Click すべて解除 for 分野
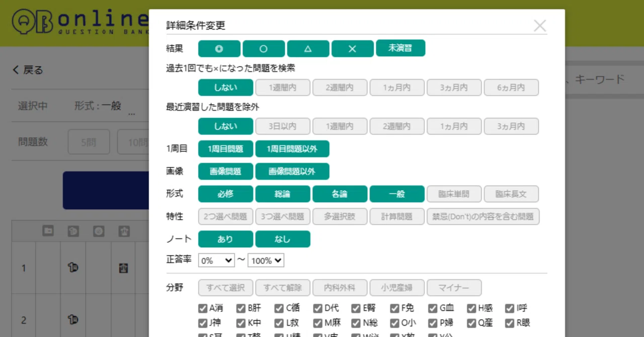Viewport: 644px width, 337px height. pyautogui.click(x=282, y=288)
